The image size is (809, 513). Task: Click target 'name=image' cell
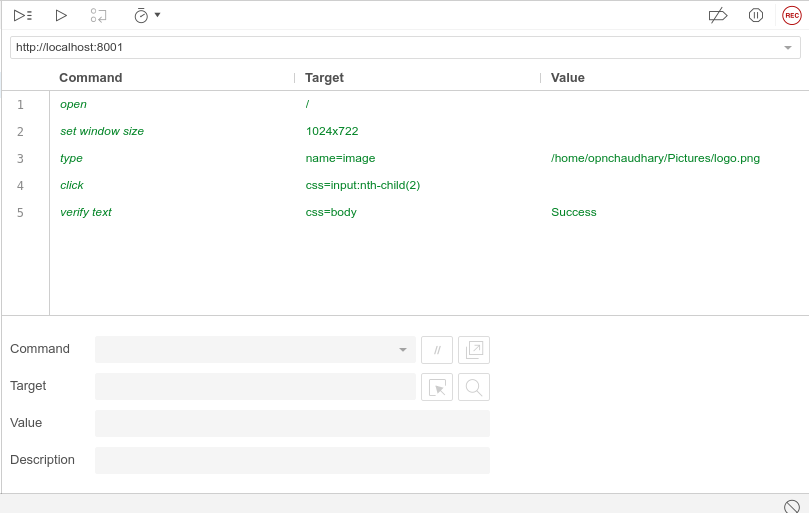[x=340, y=158]
